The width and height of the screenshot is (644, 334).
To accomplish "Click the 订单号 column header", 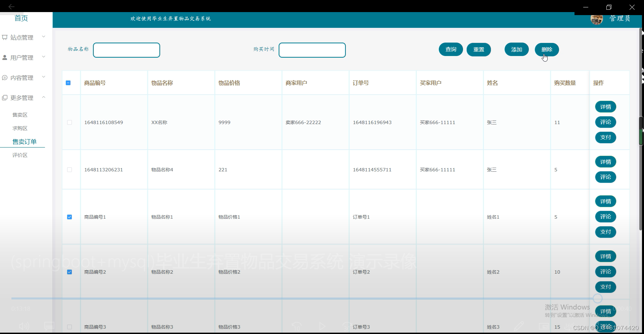I will click(x=361, y=83).
